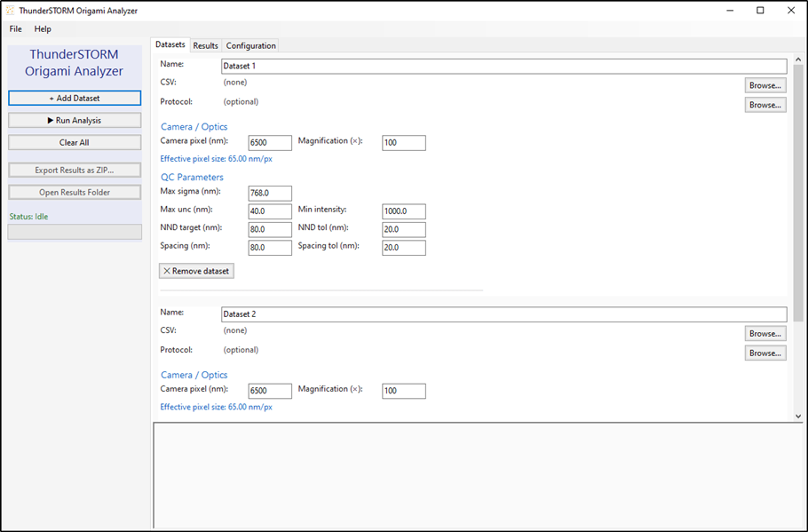Click the ThunderSTORM app icon in title bar

[x=10, y=11]
